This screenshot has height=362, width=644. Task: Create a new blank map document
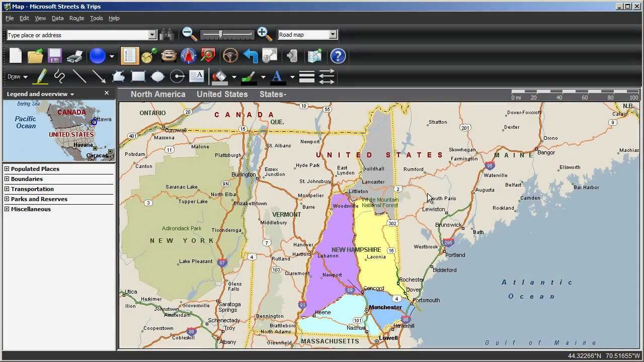[16, 56]
